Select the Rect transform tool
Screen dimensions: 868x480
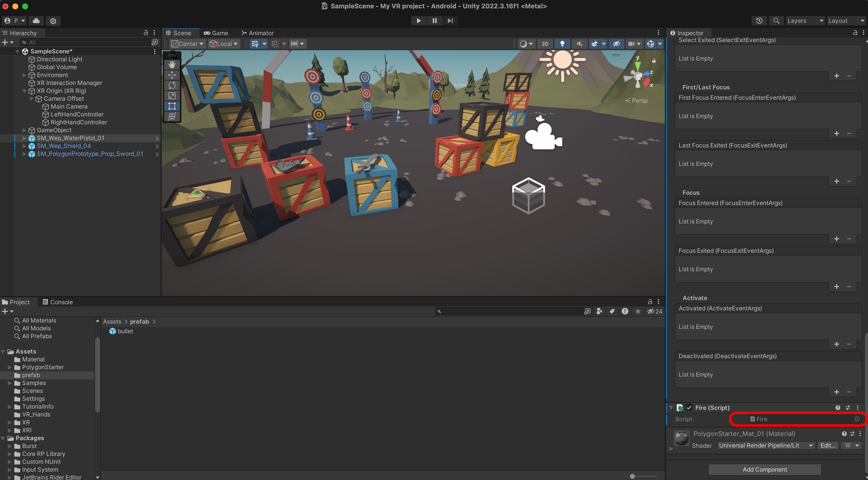click(172, 106)
